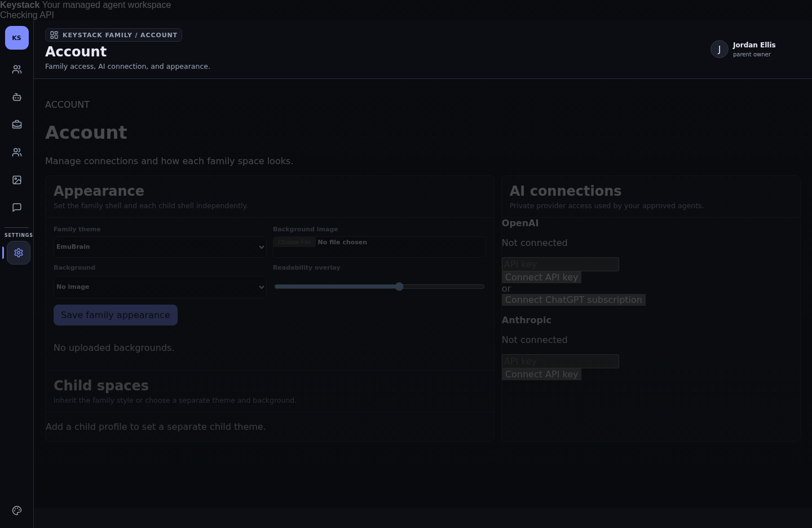Click Jordan Ellis's J avatar circle
This screenshot has height=528, width=812.
pos(720,49)
